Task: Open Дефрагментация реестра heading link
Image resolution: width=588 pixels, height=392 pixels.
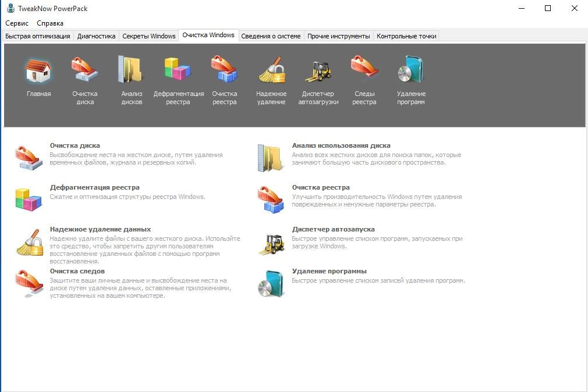Action: coord(94,187)
